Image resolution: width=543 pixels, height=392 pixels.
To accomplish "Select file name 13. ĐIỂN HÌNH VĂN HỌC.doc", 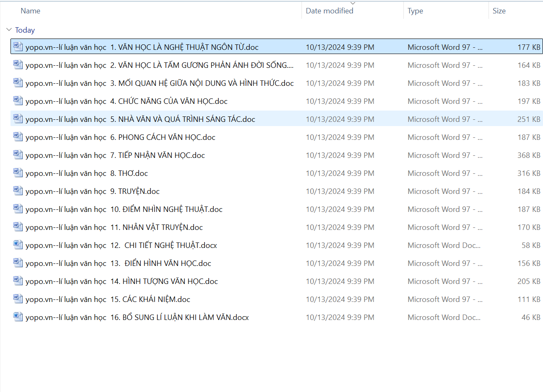I will click(x=118, y=263).
